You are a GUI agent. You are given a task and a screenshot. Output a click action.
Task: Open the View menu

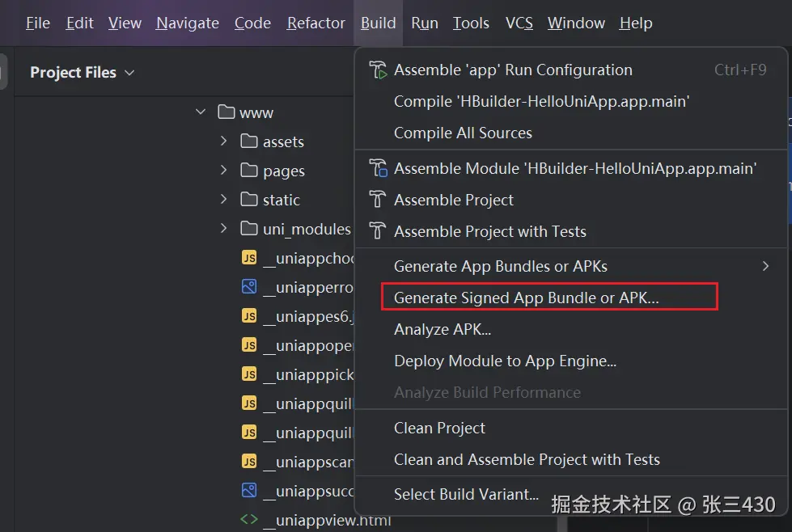pos(125,23)
